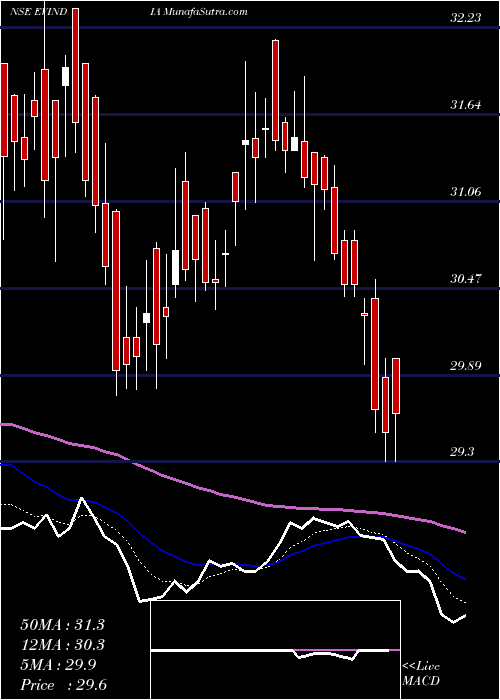This screenshot has height=700, width=500.
Task: Click the NSE EVIND ticker label
Action: [39, 12]
